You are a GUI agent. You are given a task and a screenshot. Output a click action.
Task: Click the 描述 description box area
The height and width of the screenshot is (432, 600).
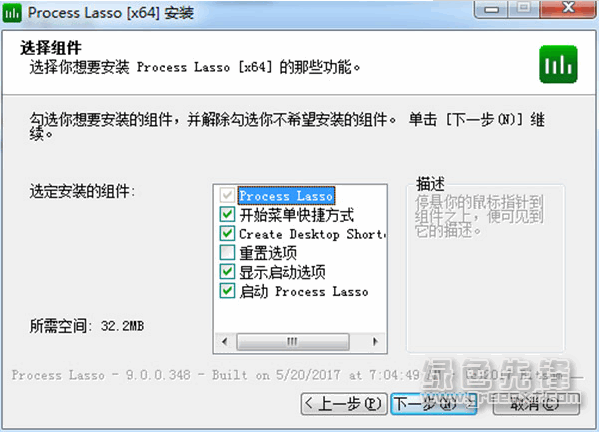[485, 268]
